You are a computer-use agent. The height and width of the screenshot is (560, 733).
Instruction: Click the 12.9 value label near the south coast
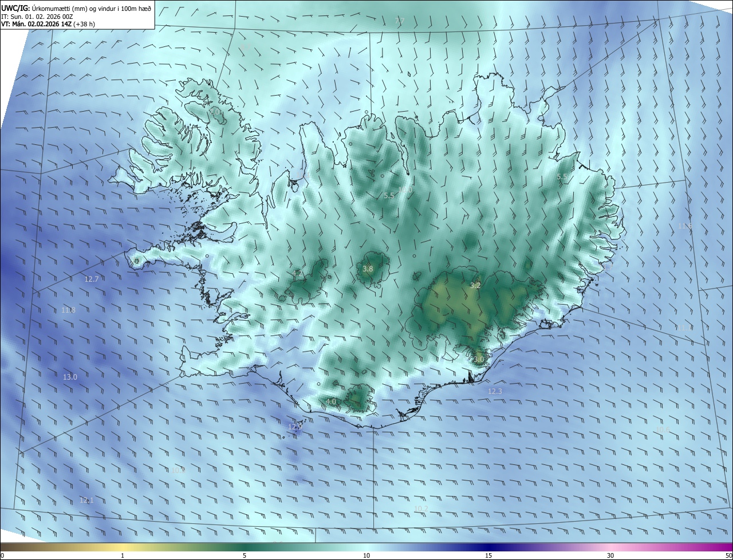(x=295, y=427)
